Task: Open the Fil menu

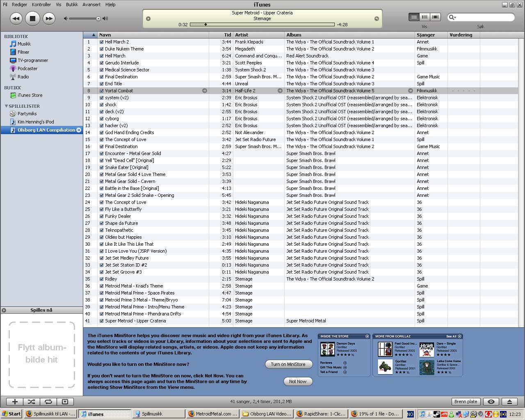Action: (5, 5)
